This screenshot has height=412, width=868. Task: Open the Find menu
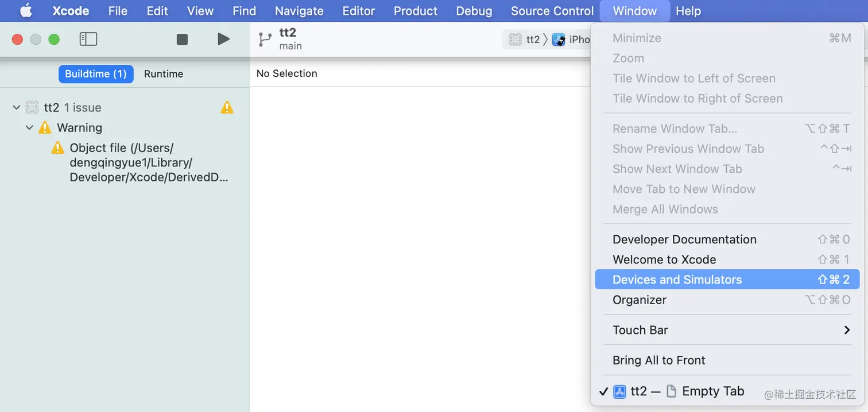tap(244, 11)
